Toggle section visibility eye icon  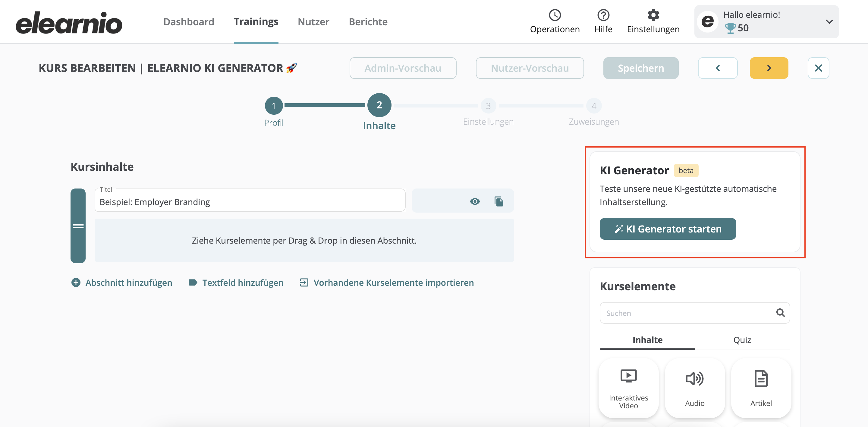pos(475,201)
